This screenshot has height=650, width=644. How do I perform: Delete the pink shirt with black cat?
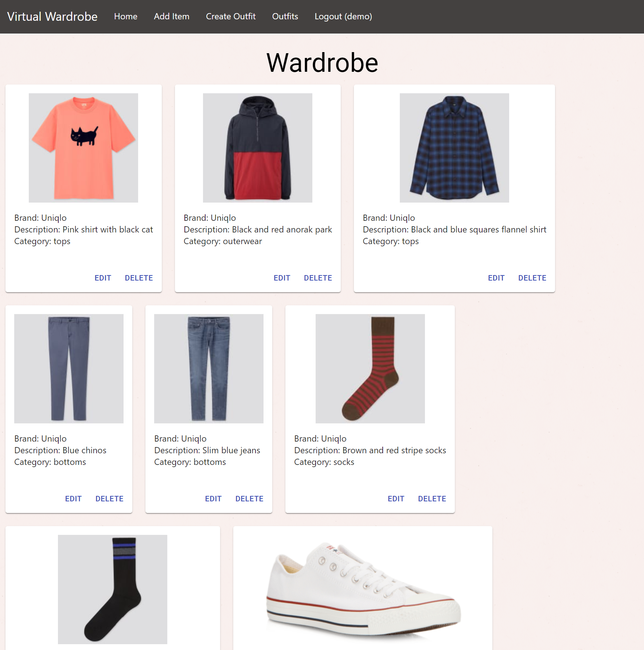(139, 278)
